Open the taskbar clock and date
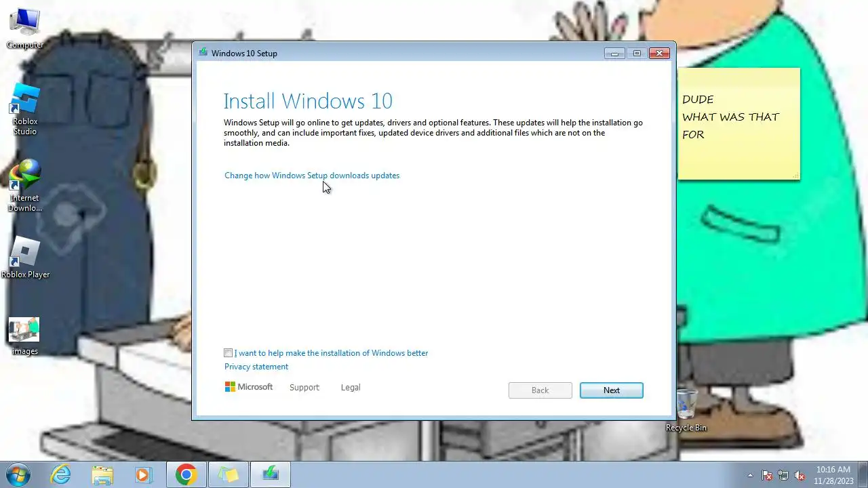Image resolution: width=868 pixels, height=488 pixels. pyautogui.click(x=833, y=475)
